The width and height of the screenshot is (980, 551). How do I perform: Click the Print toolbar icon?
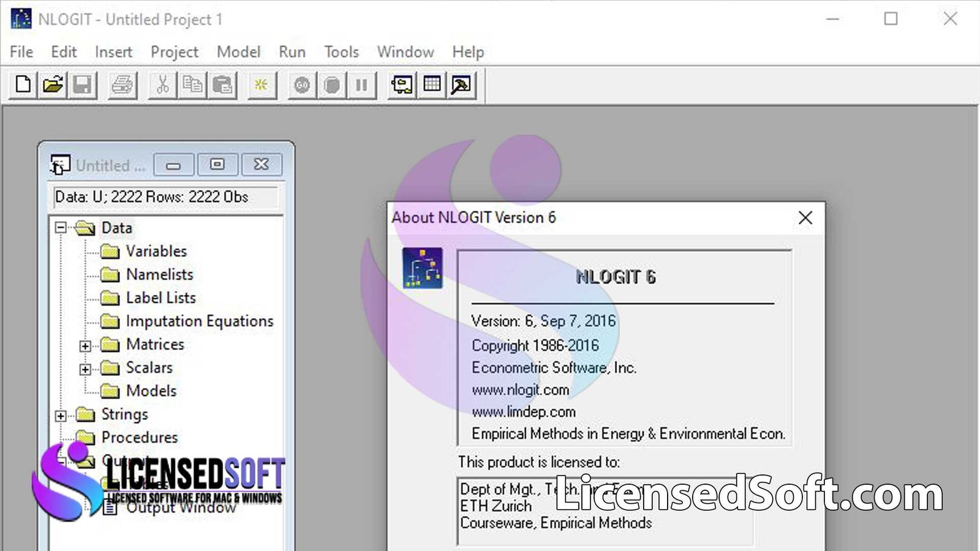coord(122,85)
